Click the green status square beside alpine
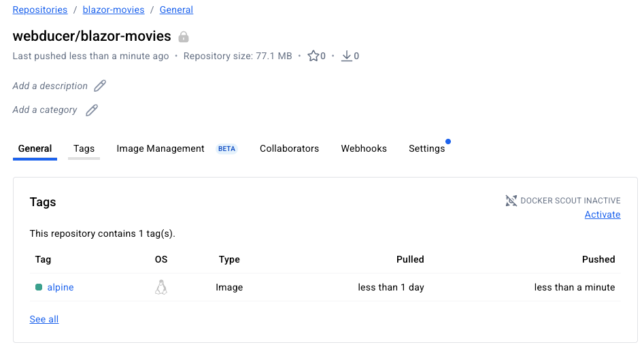 click(39, 288)
